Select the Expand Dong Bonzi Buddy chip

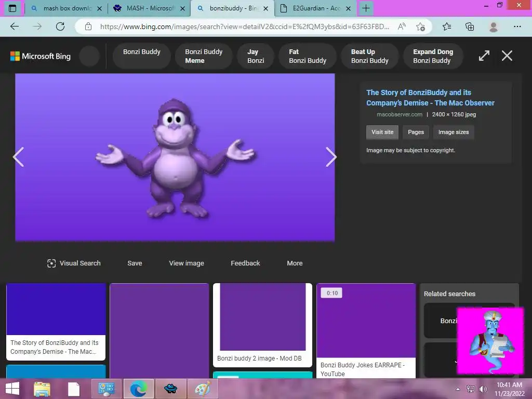433,56
